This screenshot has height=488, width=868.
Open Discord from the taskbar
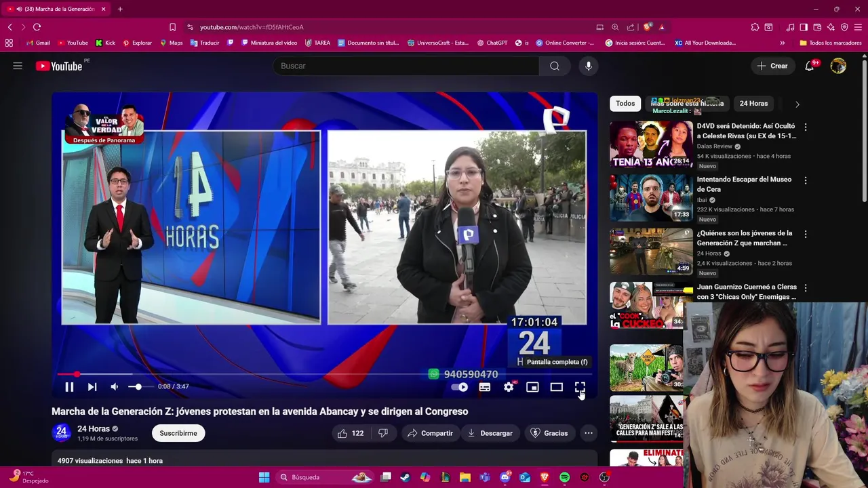click(505, 477)
